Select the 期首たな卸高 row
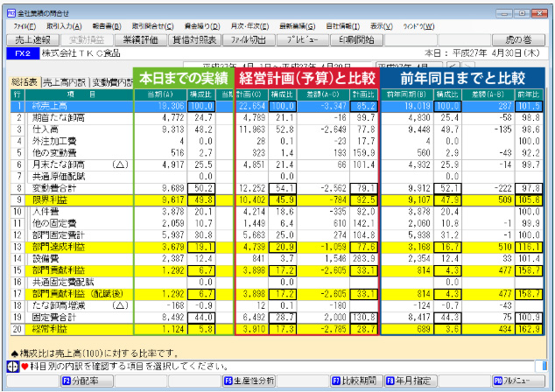555x392 pixels. (x=277, y=118)
